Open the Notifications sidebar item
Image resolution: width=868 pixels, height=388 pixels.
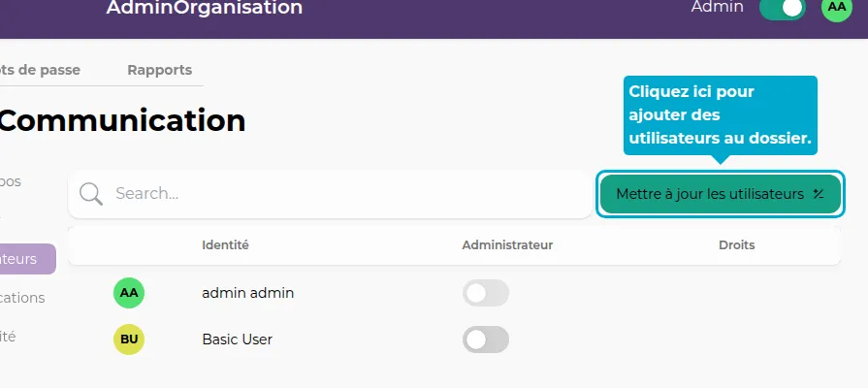22,298
